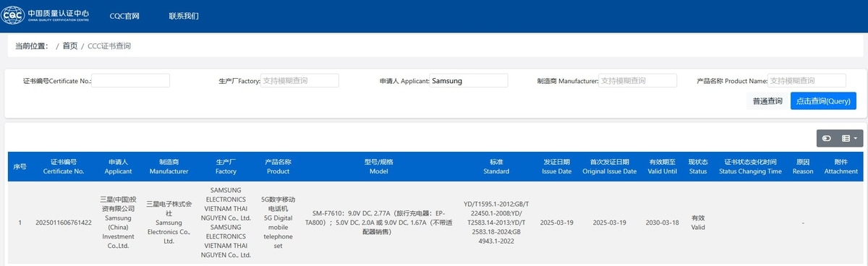The width and height of the screenshot is (868, 266).
Task: Select certificate number 2025011606761422 cell
Action: click(64, 222)
